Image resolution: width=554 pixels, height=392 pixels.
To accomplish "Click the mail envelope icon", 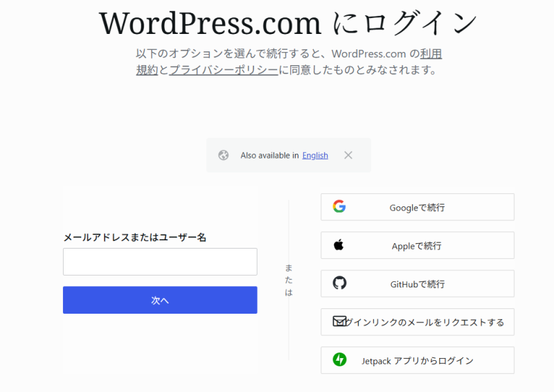I will (x=339, y=321).
